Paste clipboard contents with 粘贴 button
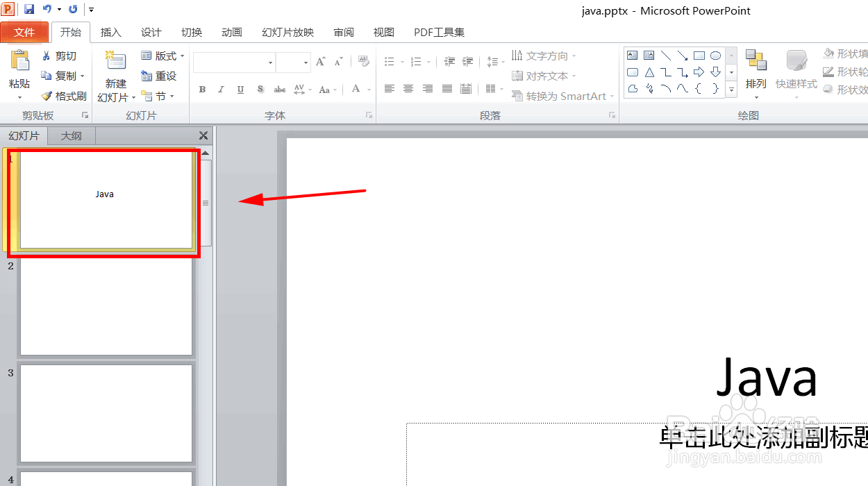The image size is (868, 486). [x=19, y=70]
